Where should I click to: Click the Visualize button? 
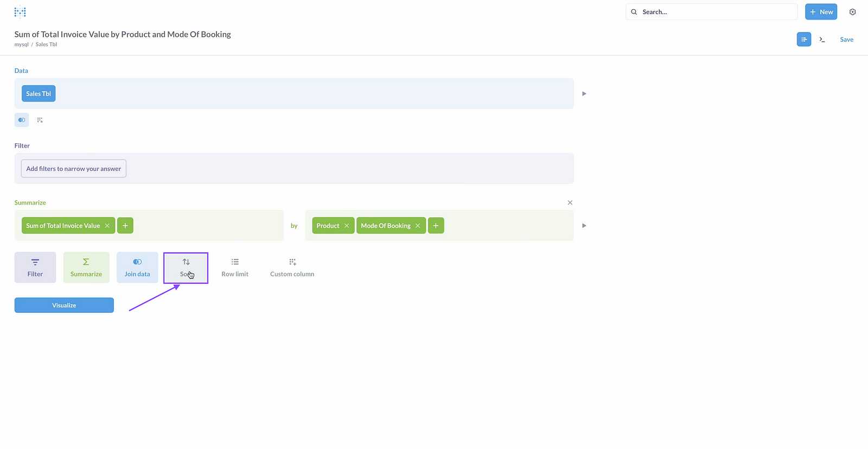click(x=64, y=305)
